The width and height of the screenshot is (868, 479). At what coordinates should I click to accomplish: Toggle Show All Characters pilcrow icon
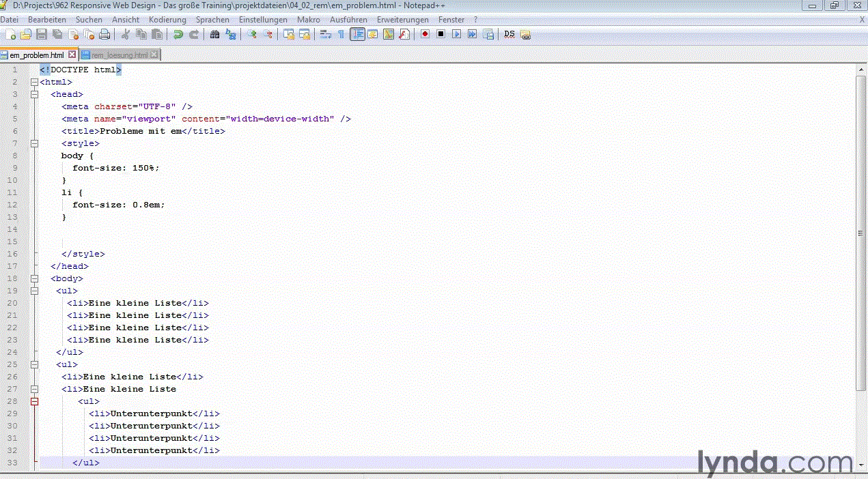341,34
